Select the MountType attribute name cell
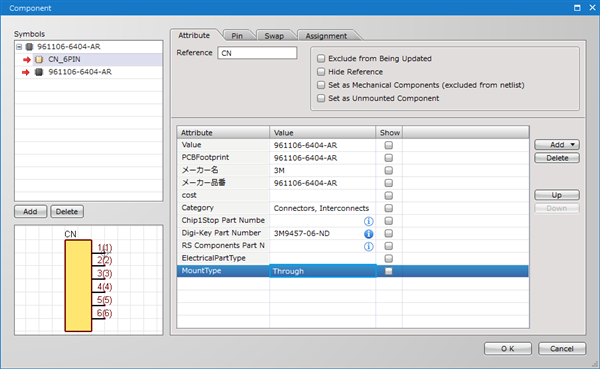Image resolution: width=600 pixels, height=369 pixels. (x=223, y=271)
